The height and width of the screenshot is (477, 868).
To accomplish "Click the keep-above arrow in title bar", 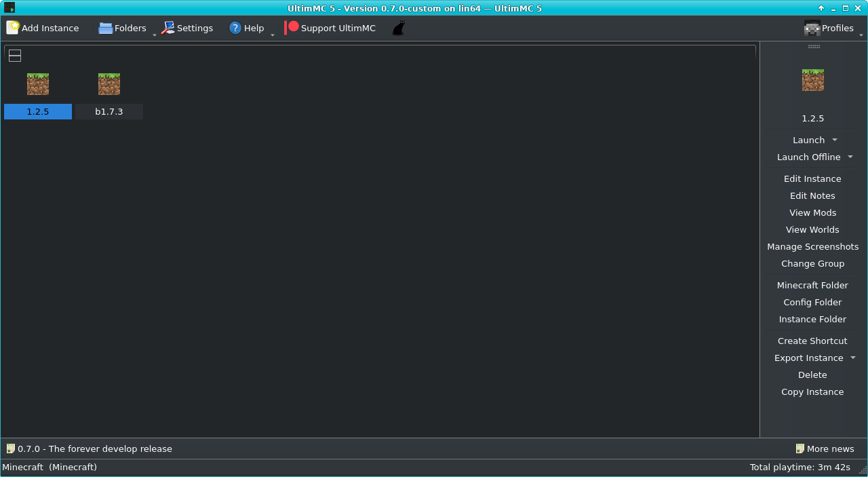I will [x=821, y=8].
